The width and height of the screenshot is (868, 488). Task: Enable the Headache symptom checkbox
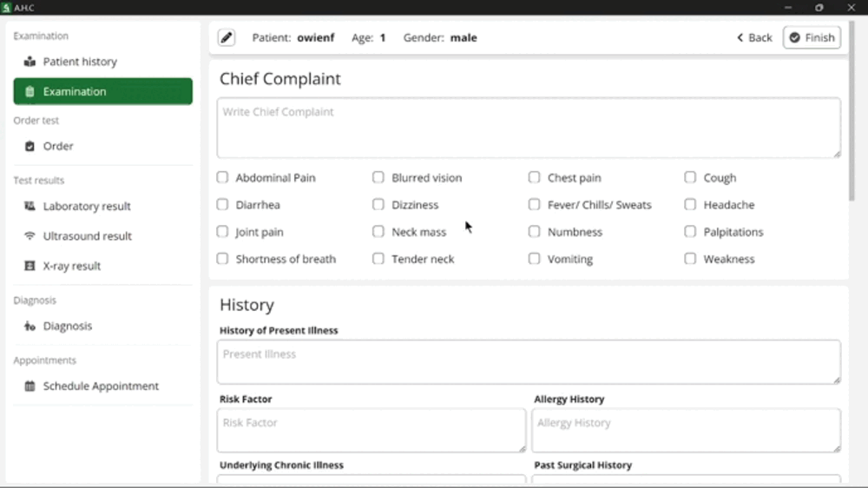(690, 205)
